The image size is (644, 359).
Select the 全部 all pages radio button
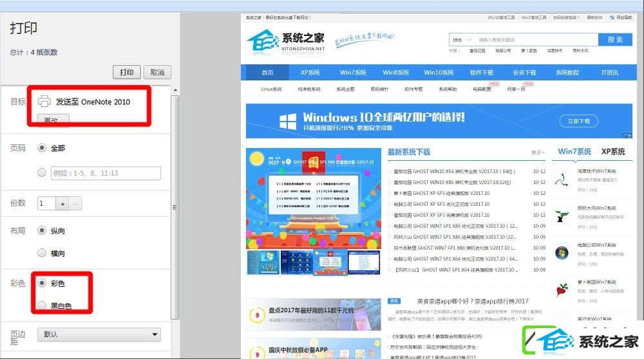[x=41, y=148]
